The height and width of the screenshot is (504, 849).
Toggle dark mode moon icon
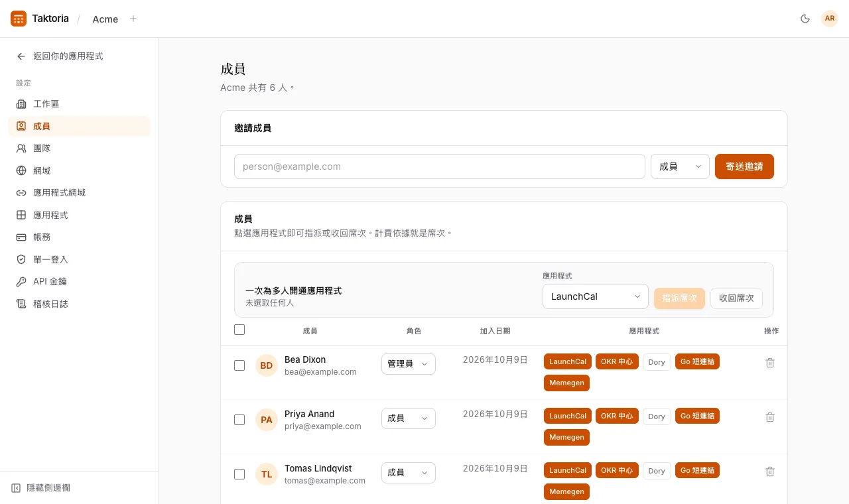tap(805, 19)
